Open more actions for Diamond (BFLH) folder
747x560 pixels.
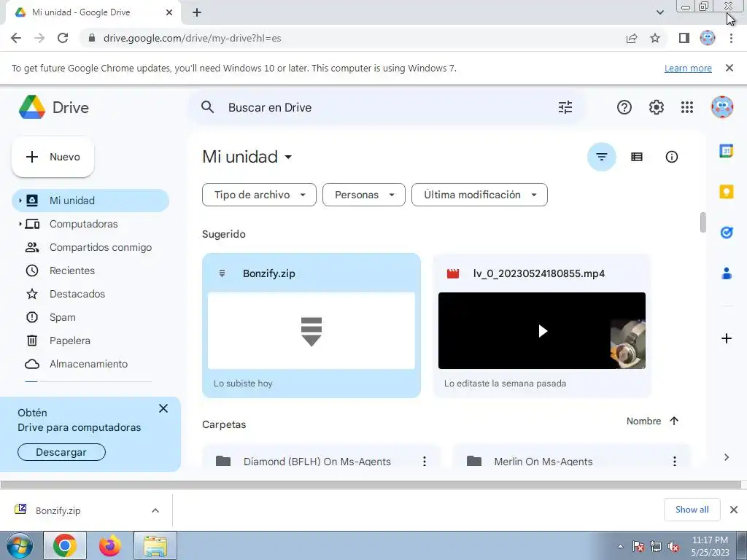pos(425,461)
